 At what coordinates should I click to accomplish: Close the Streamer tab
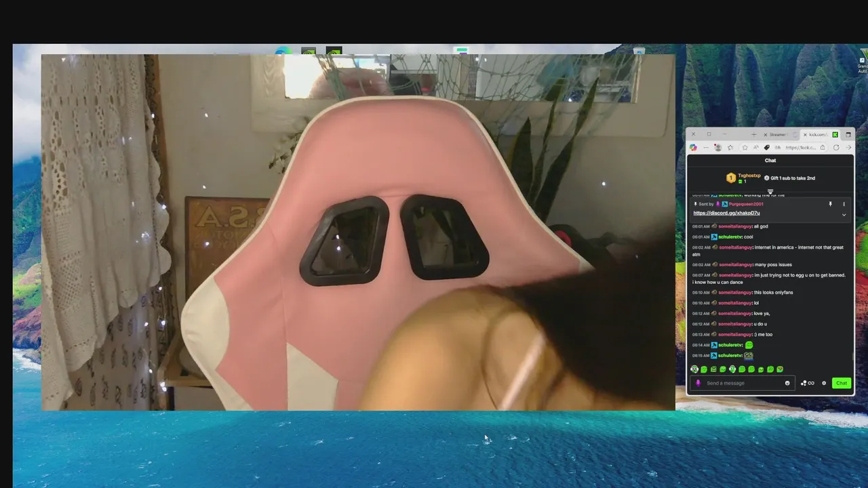click(766, 135)
